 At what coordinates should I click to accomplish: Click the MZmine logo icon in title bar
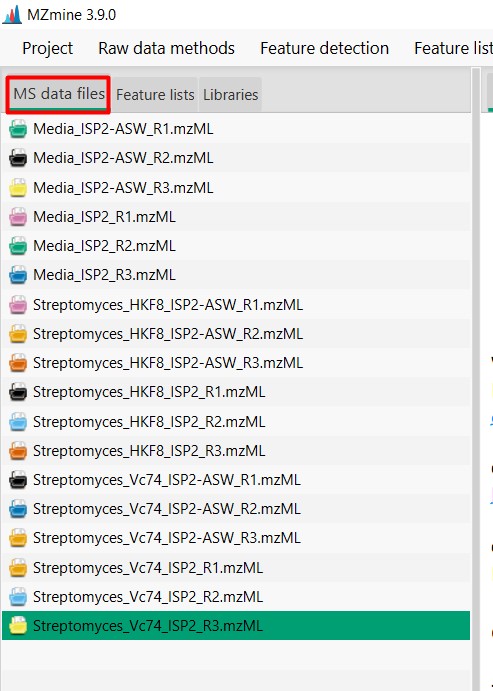point(12,15)
